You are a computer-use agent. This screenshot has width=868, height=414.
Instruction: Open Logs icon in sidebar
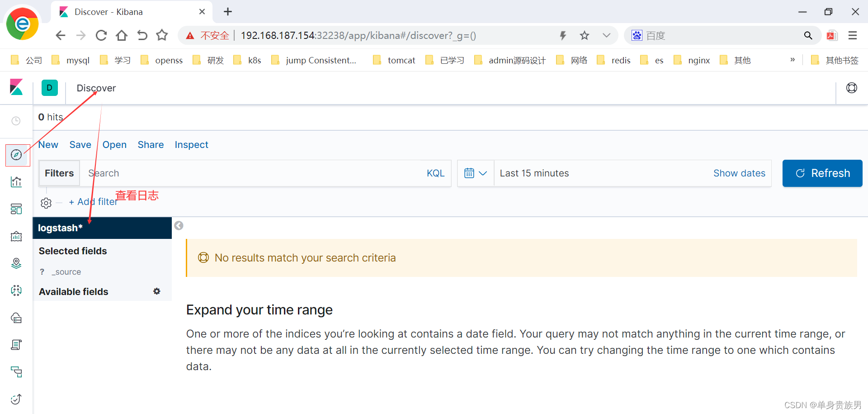point(16,345)
